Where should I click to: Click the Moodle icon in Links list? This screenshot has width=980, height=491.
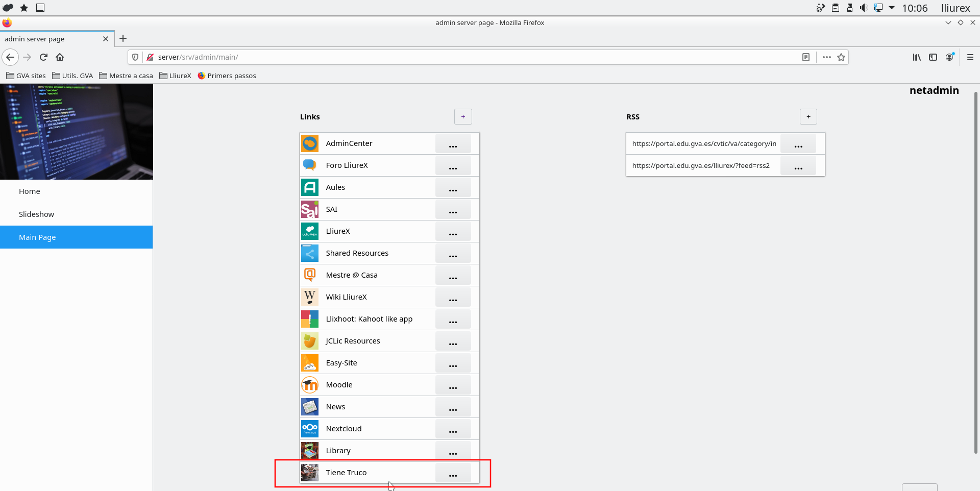point(309,385)
